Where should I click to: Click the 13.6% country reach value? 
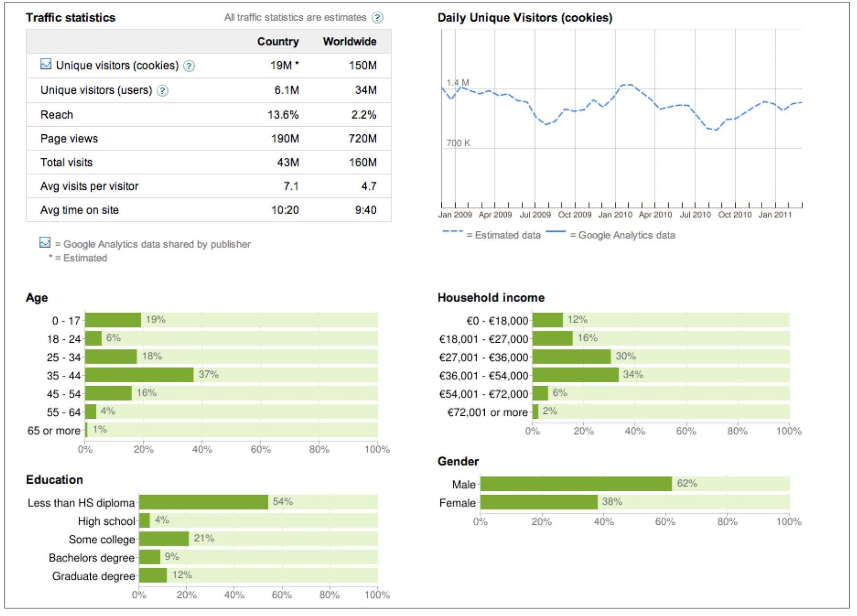click(283, 115)
